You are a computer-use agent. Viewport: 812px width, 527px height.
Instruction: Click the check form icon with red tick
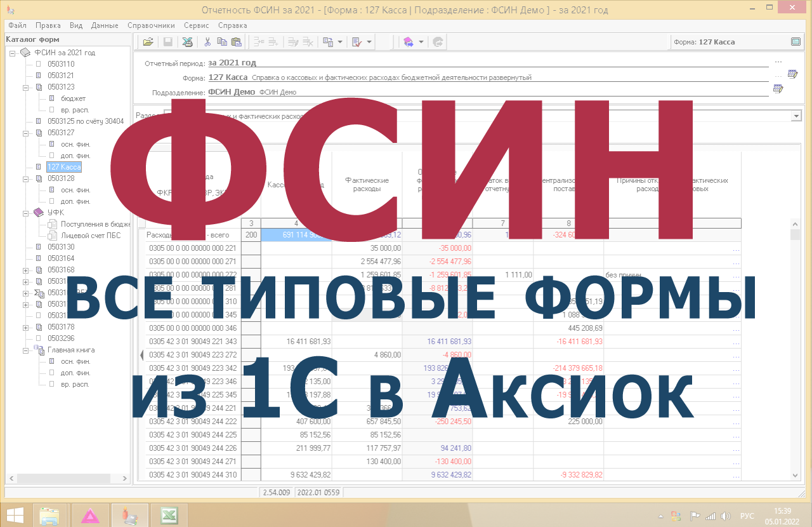click(357, 42)
